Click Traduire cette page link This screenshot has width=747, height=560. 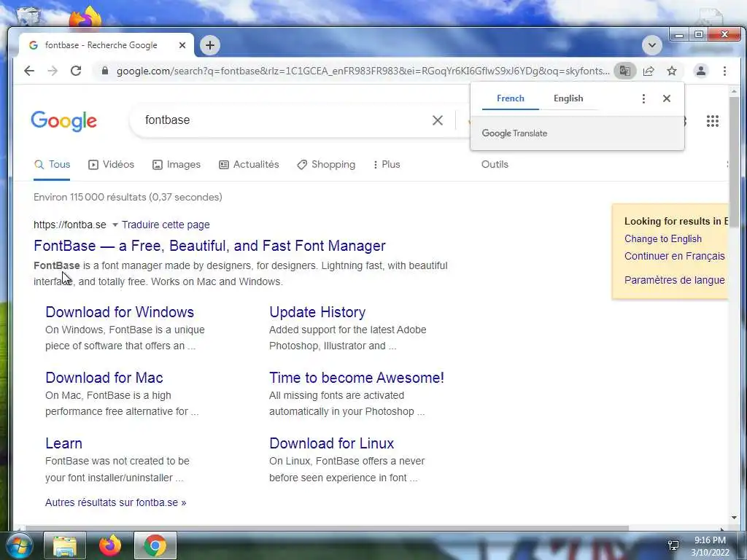click(x=166, y=225)
